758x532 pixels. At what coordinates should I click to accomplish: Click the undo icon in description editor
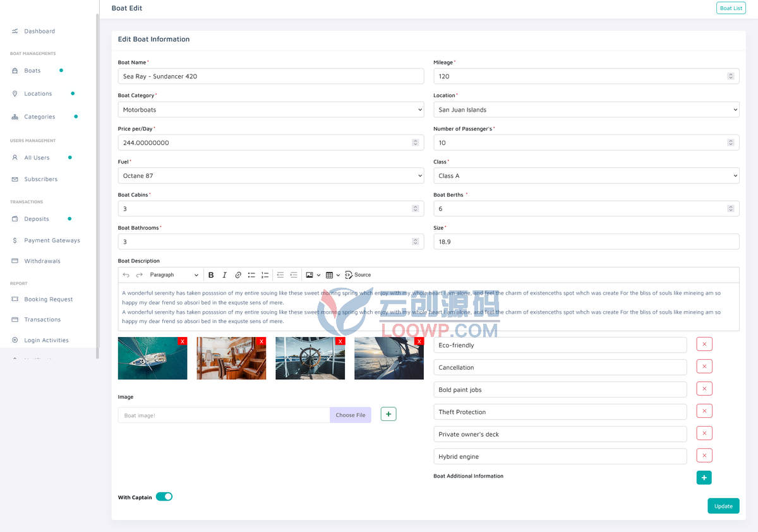coord(126,275)
